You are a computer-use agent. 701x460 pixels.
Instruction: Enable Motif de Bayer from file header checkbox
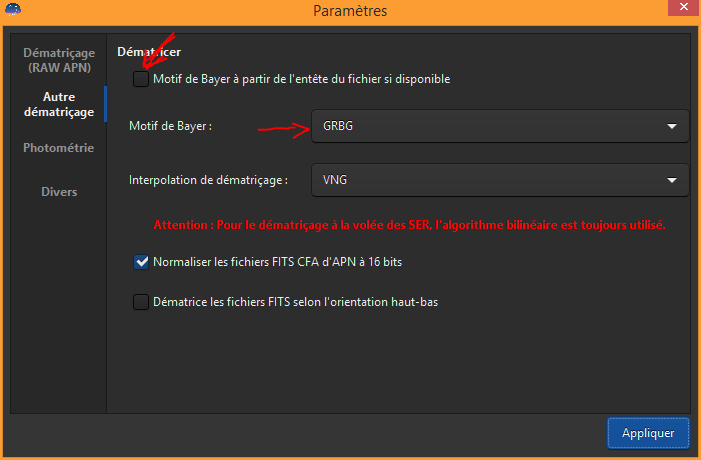tap(141, 79)
